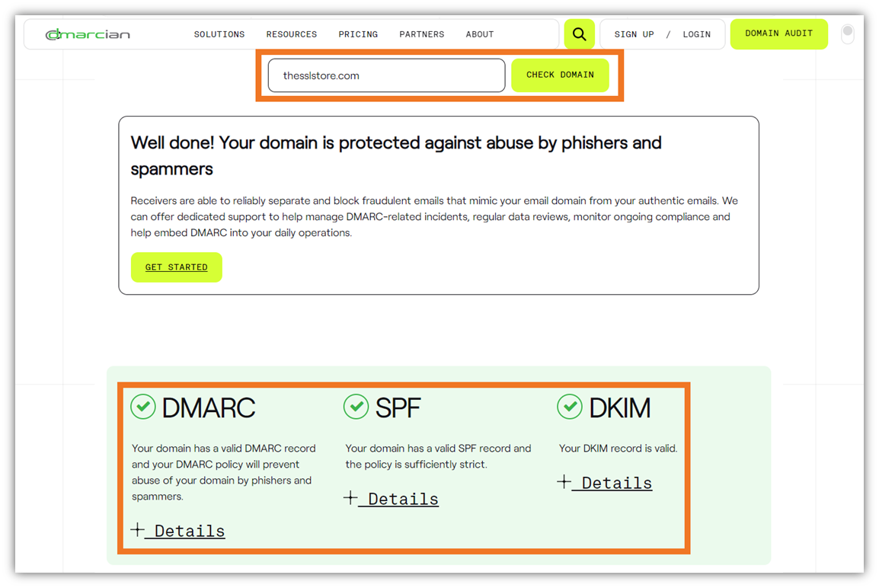Expand Details under the SPF result
This screenshot has width=879, height=588.
(391, 499)
